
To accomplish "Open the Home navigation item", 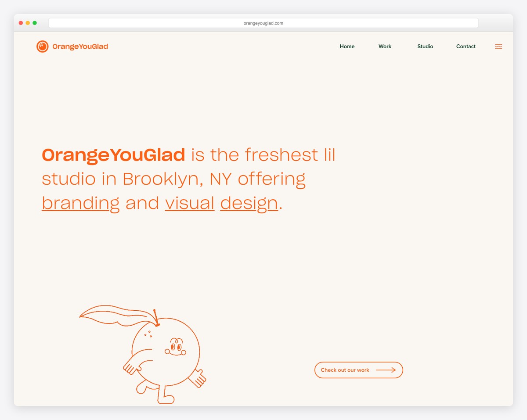I will point(347,46).
